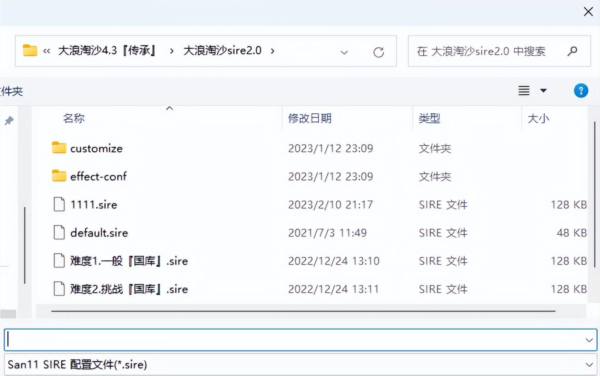
Task: Click the 48 KB size cell
Action: [572, 233]
